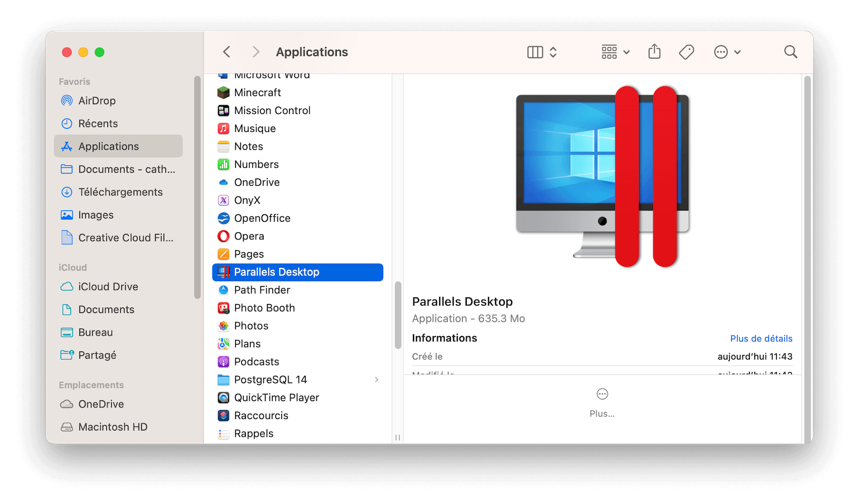Select the Pages app icon
Screen dimensions: 859x504
point(223,254)
